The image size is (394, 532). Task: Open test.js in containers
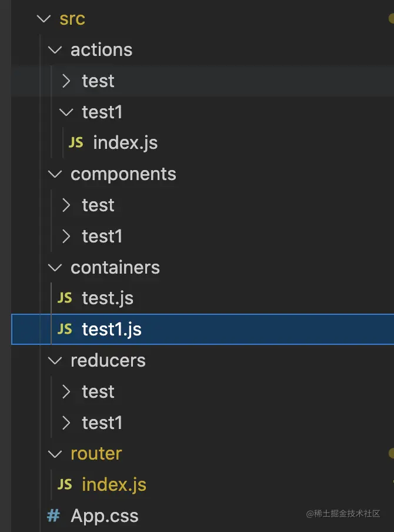point(108,298)
